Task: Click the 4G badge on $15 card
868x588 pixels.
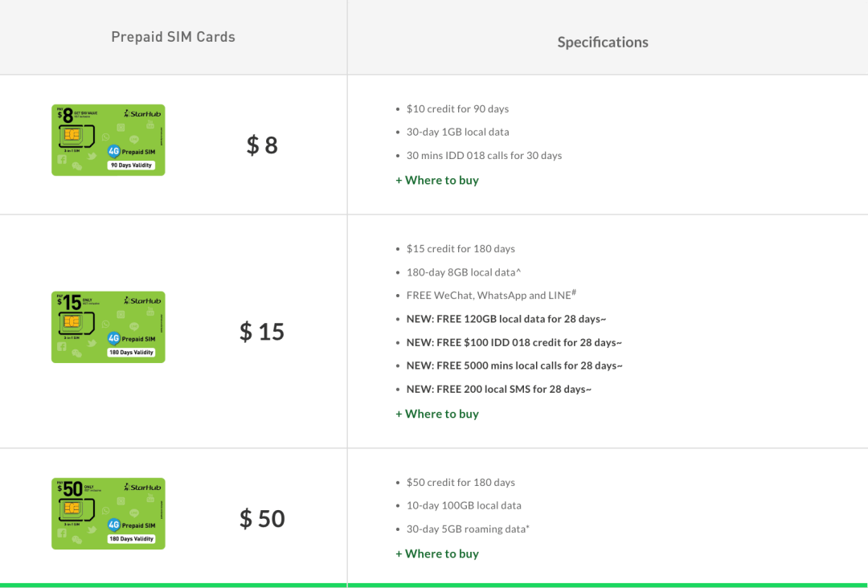Action: tap(114, 338)
